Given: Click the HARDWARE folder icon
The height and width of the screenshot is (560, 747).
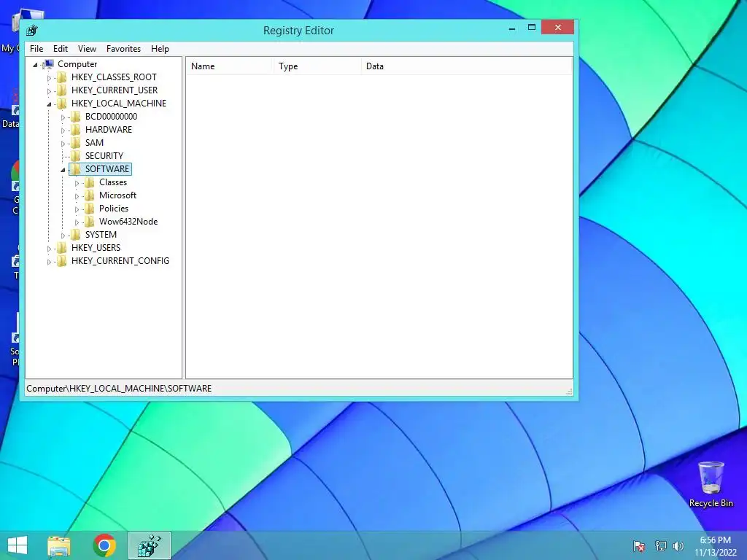Looking at the screenshot, I should pos(75,130).
